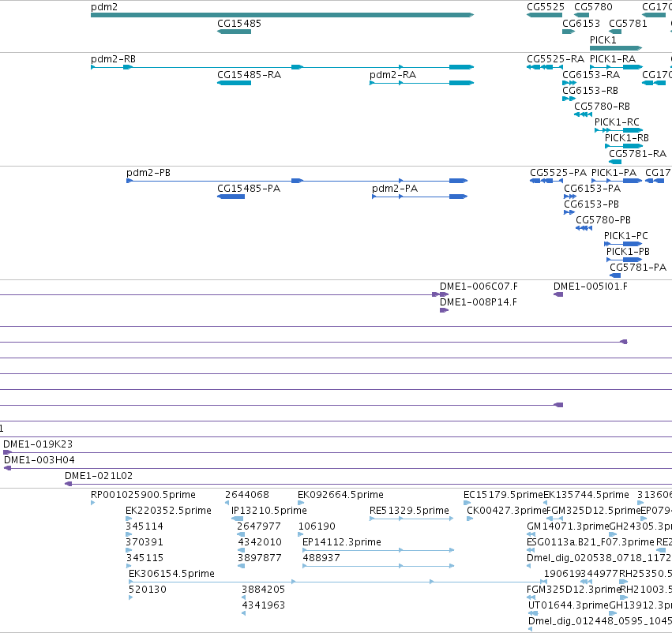Click the EST labeled 488937
Viewport: 672px width, 633px height.
321,558
